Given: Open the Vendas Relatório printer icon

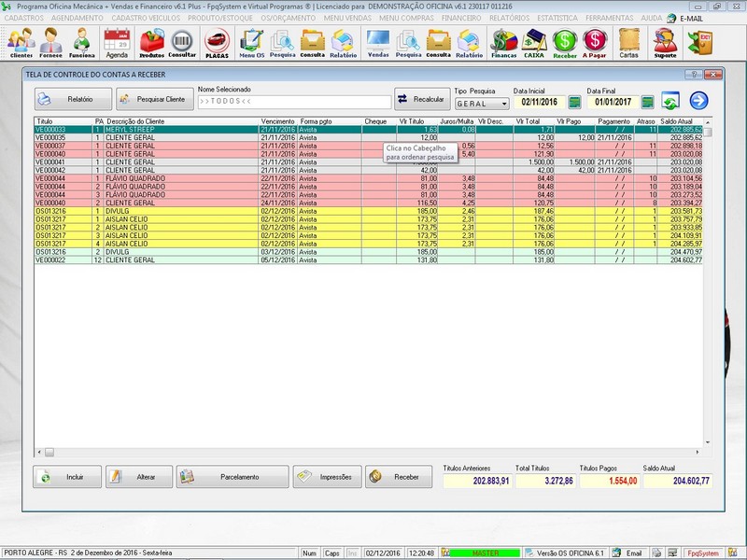Looking at the screenshot, I should [470, 42].
